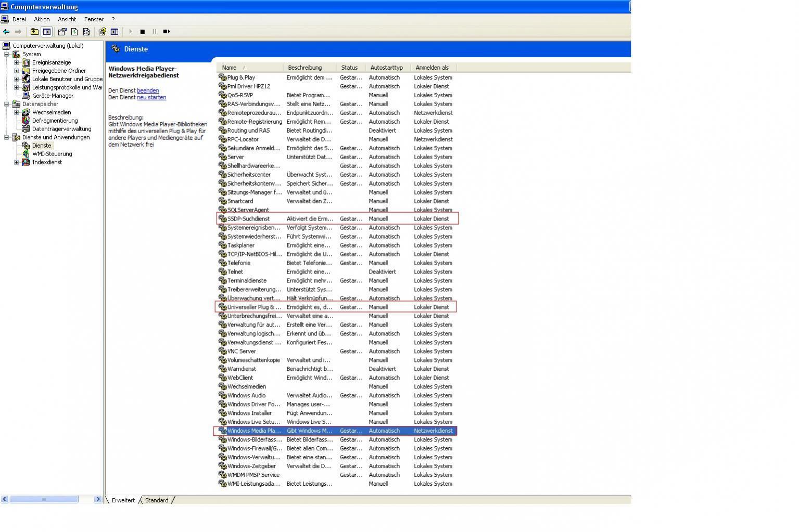Click the Refresh toolbar icon
Viewport: 799px width, 532px height.
pos(74,32)
